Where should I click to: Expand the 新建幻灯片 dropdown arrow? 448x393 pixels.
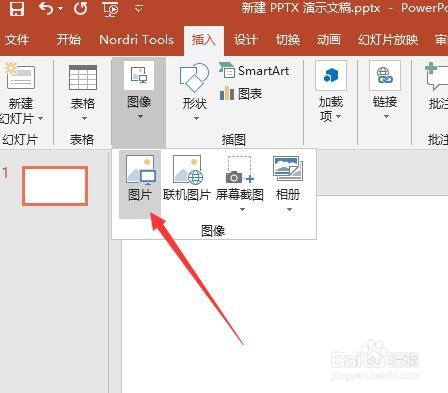(40, 119)
